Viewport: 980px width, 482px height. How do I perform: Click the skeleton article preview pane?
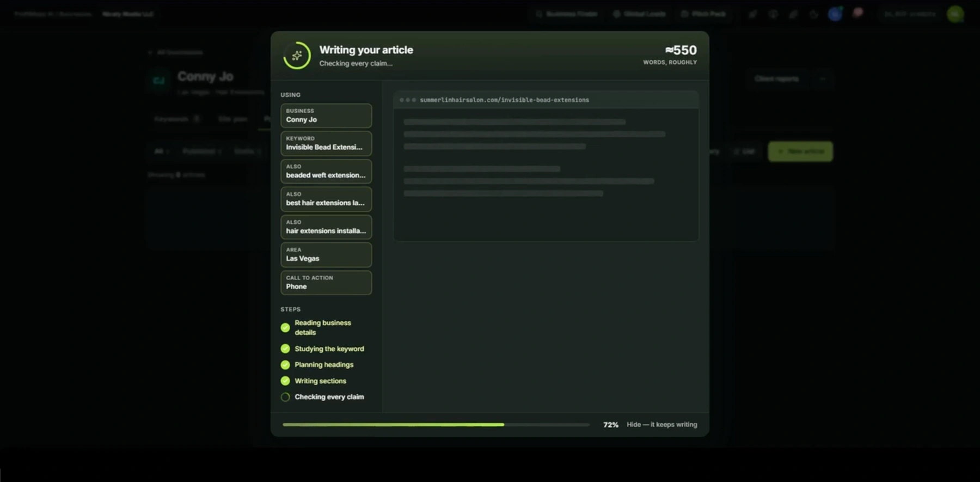click(546, 174)
